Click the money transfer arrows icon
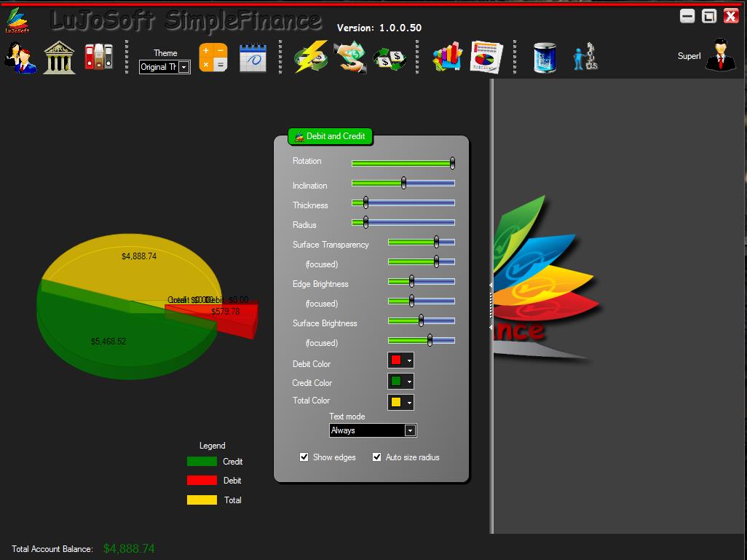Image resolution: width=747 pixels, height=560 pixels. [390, 58]
